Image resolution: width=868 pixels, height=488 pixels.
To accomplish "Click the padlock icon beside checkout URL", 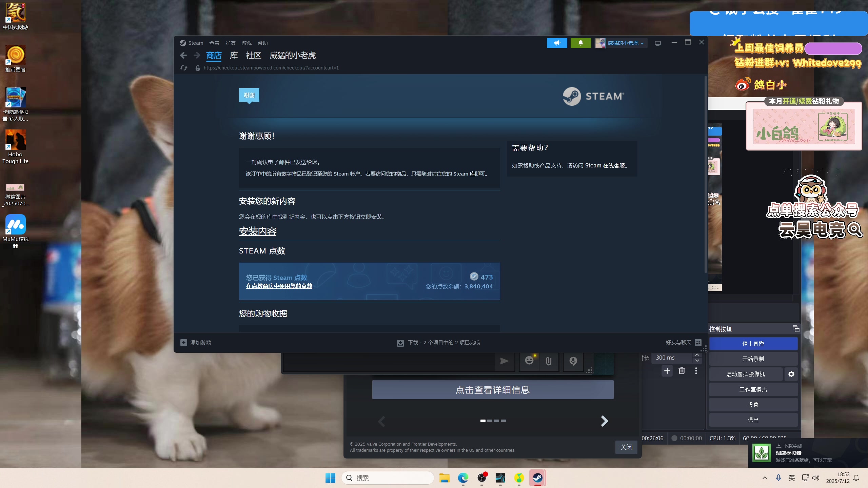I will click(x=198, y=68).
